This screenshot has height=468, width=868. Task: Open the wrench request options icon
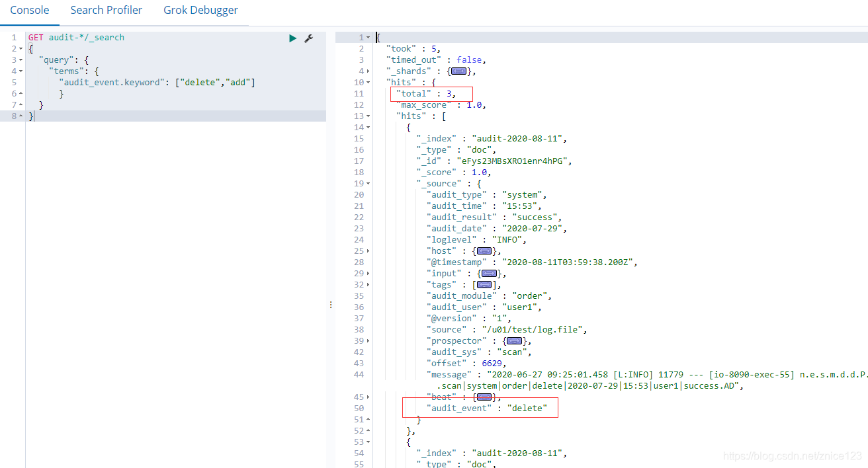(308, 38)
